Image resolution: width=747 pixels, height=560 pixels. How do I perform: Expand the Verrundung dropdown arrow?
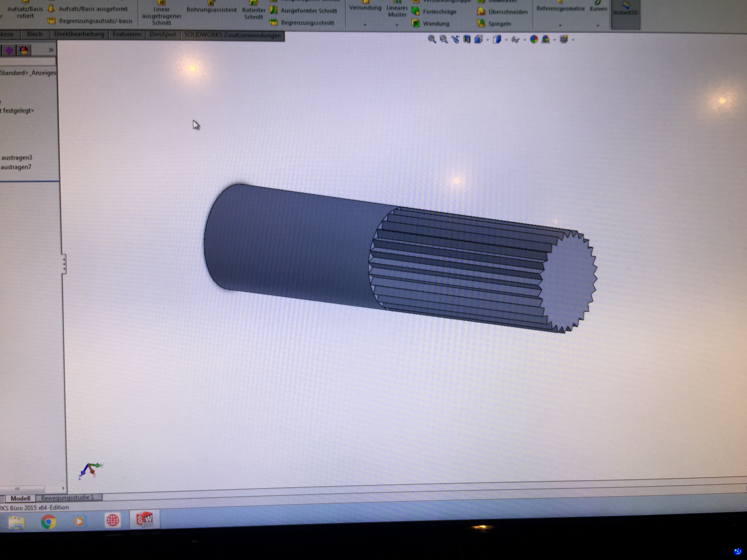pyautogui.click(x=365, y=25)
